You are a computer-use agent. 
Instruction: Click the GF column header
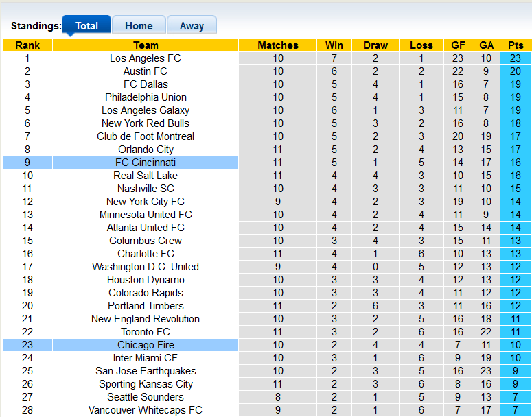click(458, 45)
